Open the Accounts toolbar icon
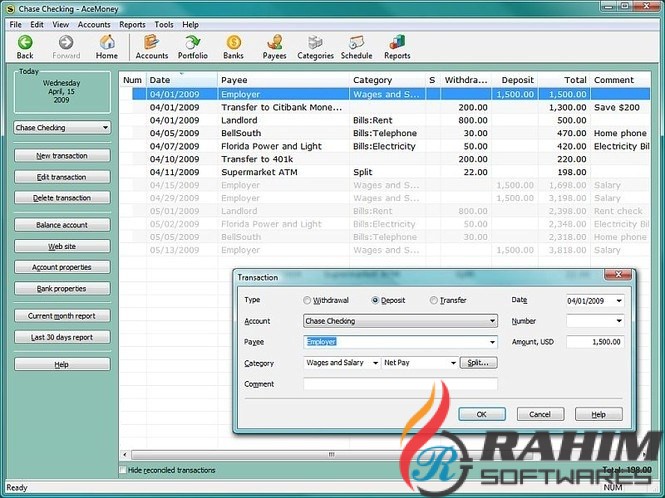 (152, 47)
